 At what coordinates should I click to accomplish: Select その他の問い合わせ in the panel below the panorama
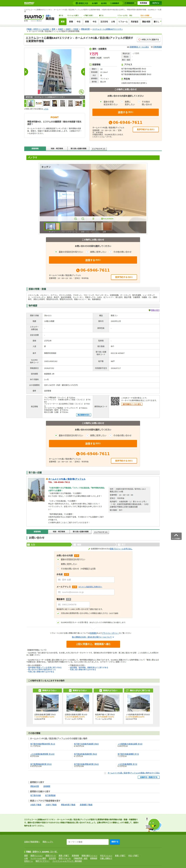pos(111,252)
